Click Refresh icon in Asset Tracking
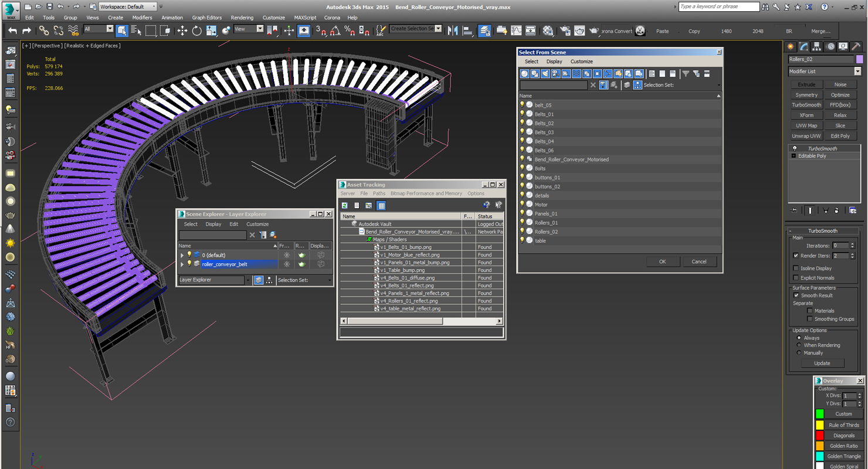Viewport: 868px width, 469px height. tap(345, 205)
